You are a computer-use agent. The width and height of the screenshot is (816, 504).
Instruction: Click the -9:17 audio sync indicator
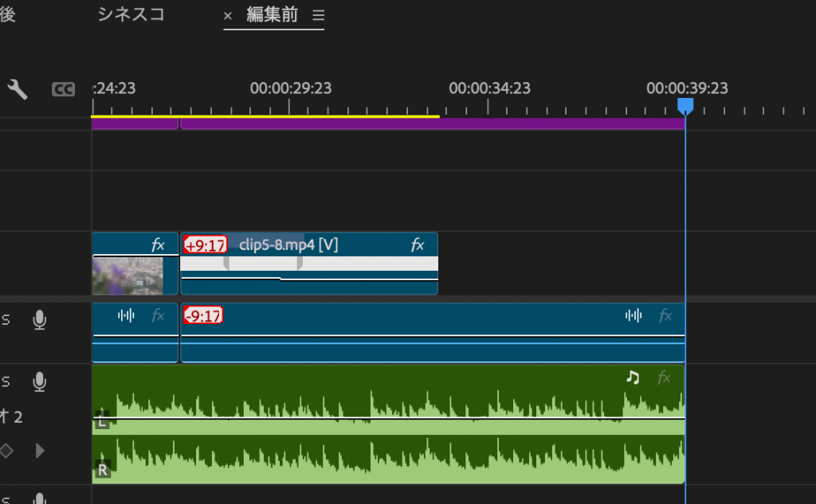click(x=202, y=316)
